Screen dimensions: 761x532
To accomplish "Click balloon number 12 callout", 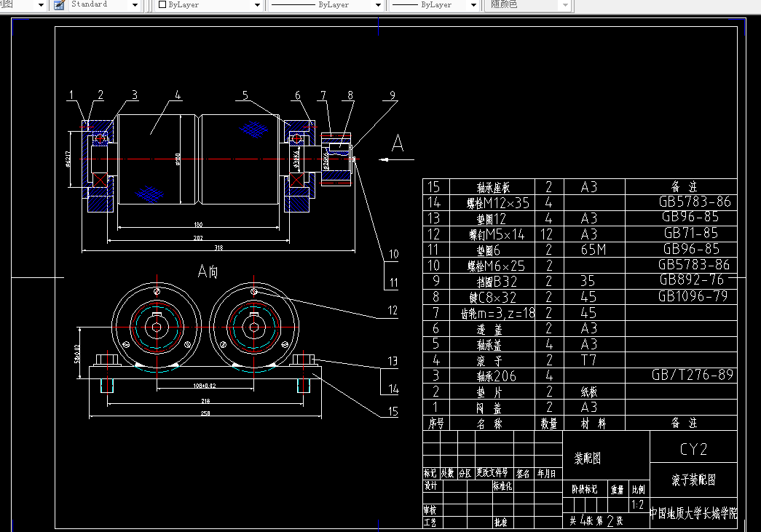I will 393,310.
